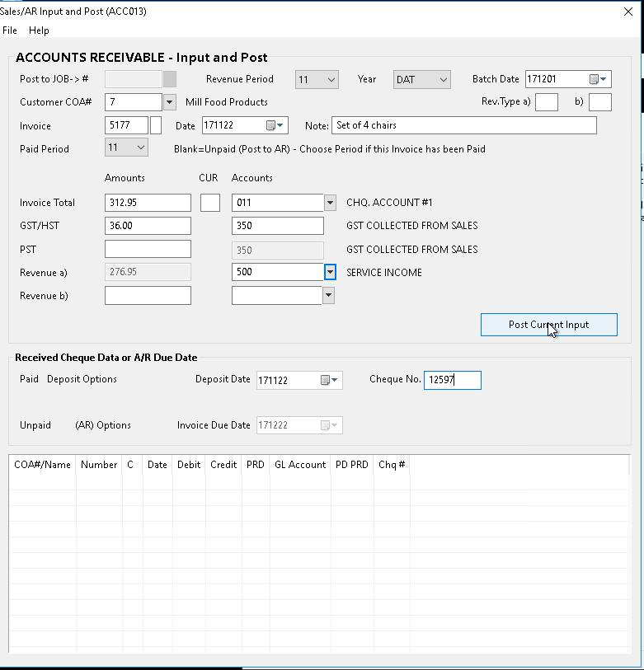
Task: Click the PD PRD column header
Action: coord(352,465)
